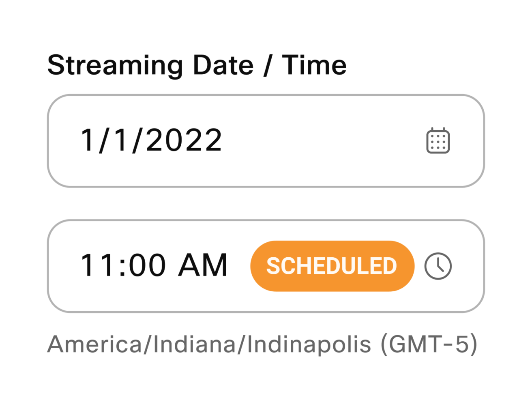Click the month digit in date field

[88, 140]
